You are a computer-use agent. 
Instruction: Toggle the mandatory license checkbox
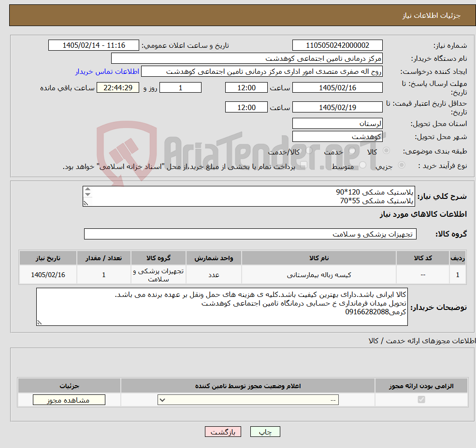421,399
